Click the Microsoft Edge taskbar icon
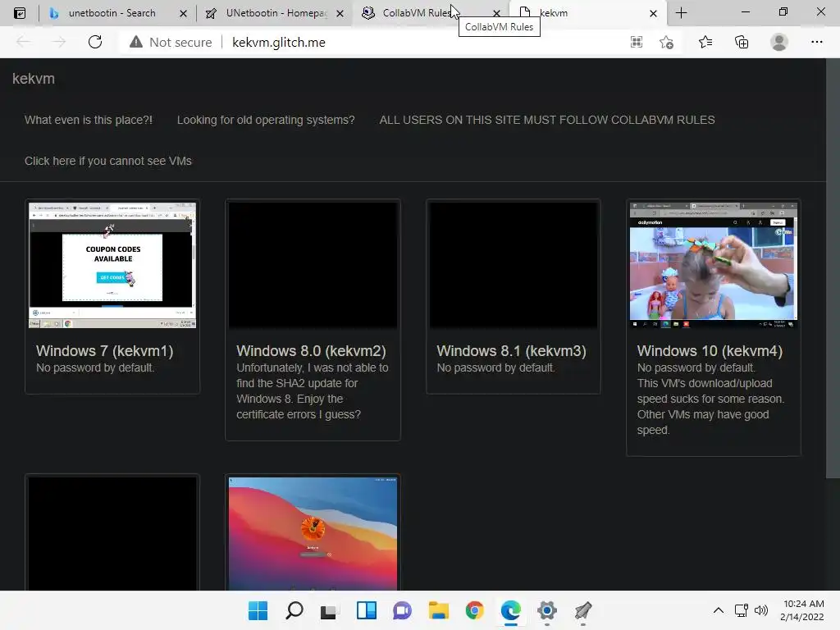Screen dimensions: 840x630 pyautogui.click(x=510, y=610)
